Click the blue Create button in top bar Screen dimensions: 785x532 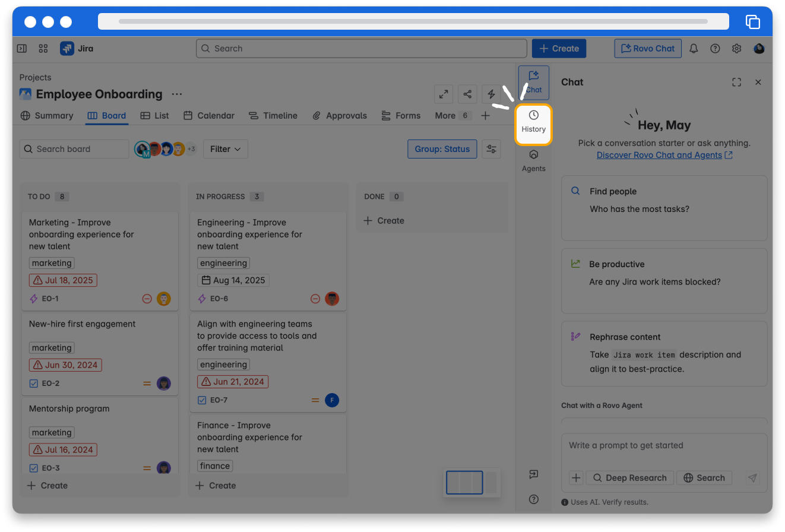point(559,49)
